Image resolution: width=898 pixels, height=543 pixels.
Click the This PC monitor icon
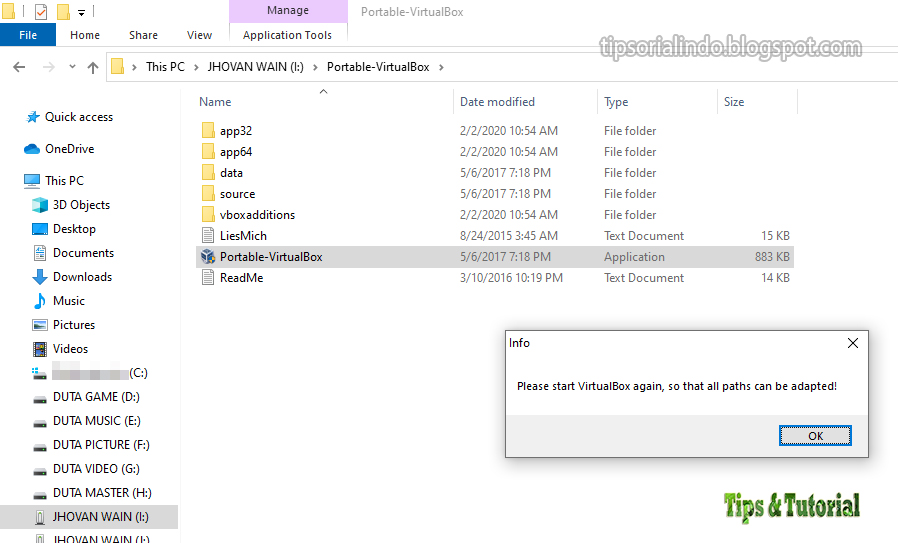tap(31, 181)
